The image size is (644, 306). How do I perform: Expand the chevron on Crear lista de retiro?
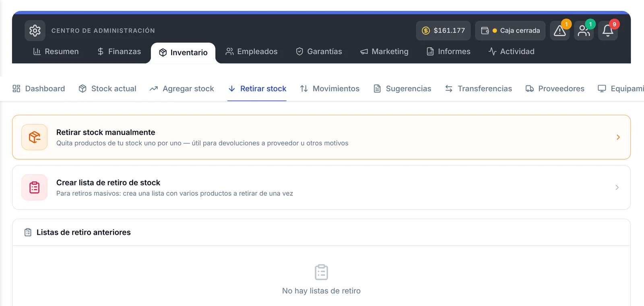pos(617,187)
